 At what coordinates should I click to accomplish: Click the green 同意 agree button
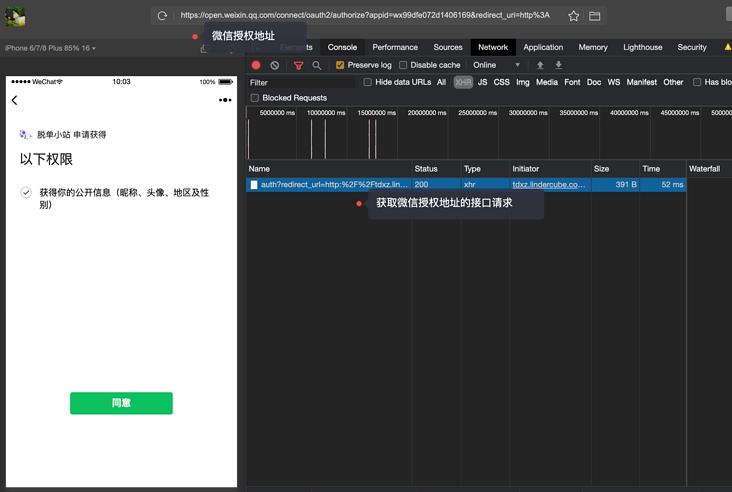[121, 403]
